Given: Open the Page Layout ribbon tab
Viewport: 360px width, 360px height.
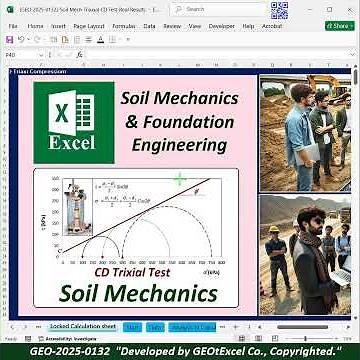Looking at the screenshot, I should pyautogui.click(x=89, y=26).
